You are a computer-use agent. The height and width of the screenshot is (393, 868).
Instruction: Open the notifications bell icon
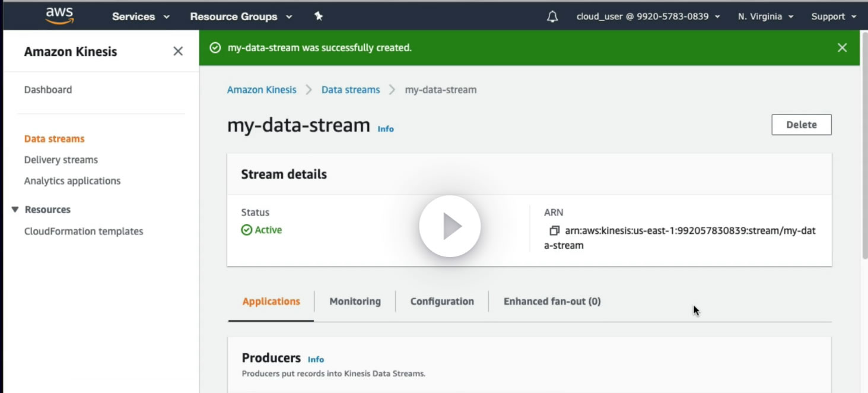[552, 17]
